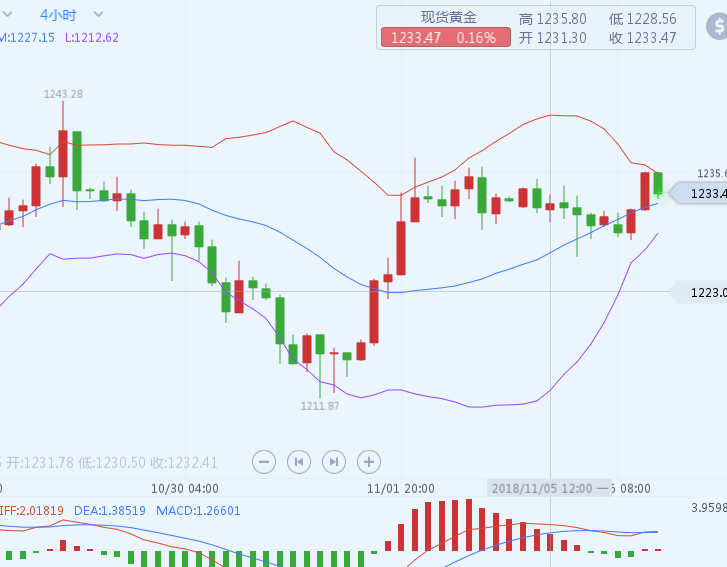Select the 1243.28 high point label
This screenshot has width=727, height=567.
click(63, 94)
